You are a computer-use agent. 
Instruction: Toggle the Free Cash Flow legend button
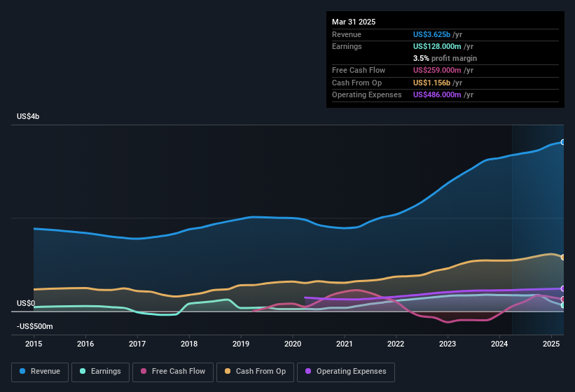click(x=173, y=372)
